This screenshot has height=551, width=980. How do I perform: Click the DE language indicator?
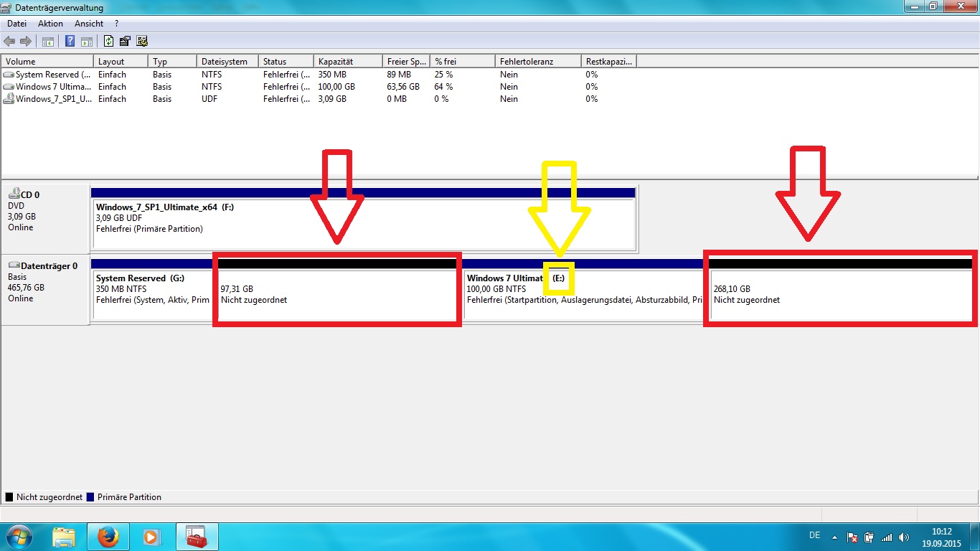[814, 535]
